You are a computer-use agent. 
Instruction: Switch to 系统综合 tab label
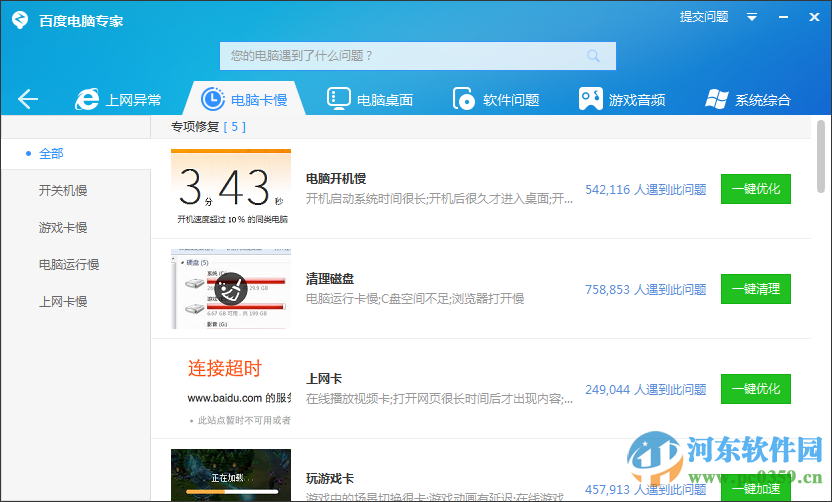762,100
